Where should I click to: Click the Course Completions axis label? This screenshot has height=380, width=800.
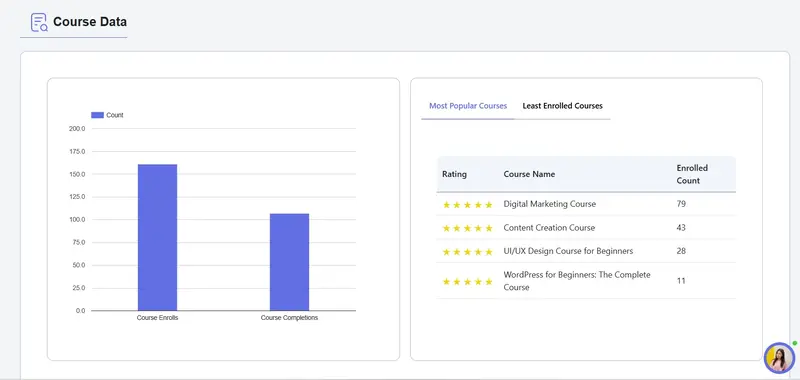tap(289, 318)
